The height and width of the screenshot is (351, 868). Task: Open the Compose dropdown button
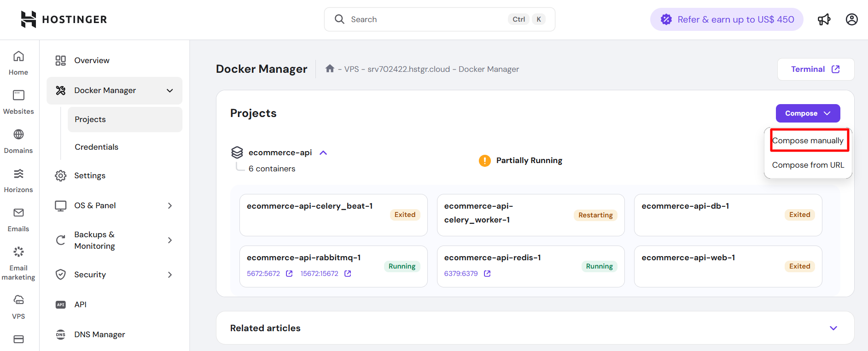pyautogui.click(x=808, y=113)
